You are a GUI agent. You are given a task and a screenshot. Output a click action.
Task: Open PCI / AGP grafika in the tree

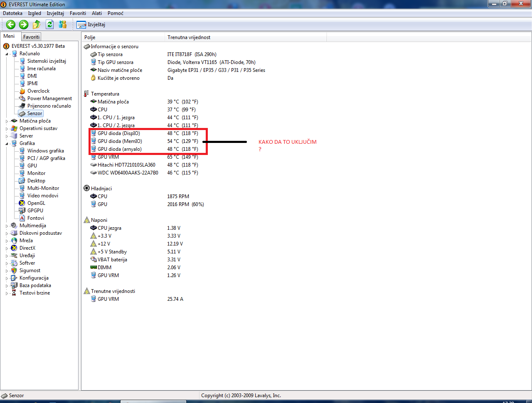click(x=46, y=158)
